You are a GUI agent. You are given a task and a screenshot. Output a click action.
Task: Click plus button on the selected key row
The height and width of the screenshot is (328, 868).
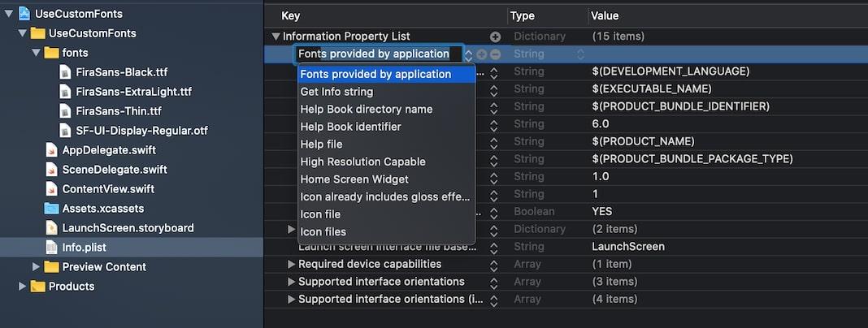482,54
